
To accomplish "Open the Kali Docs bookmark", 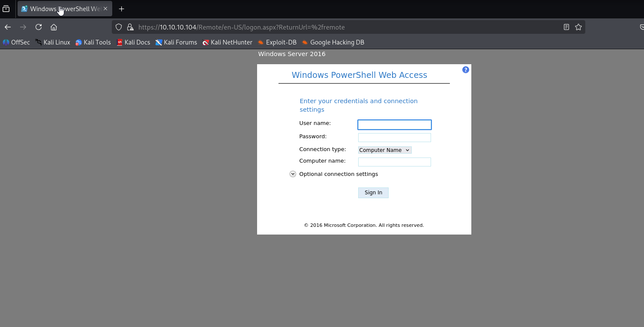I will point(133,42).
